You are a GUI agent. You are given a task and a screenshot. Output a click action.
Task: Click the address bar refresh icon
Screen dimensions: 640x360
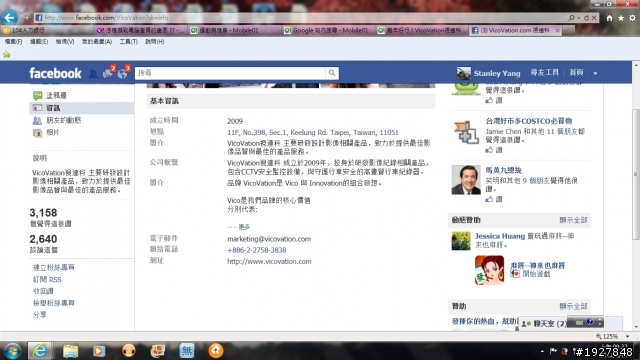point(587,18)
